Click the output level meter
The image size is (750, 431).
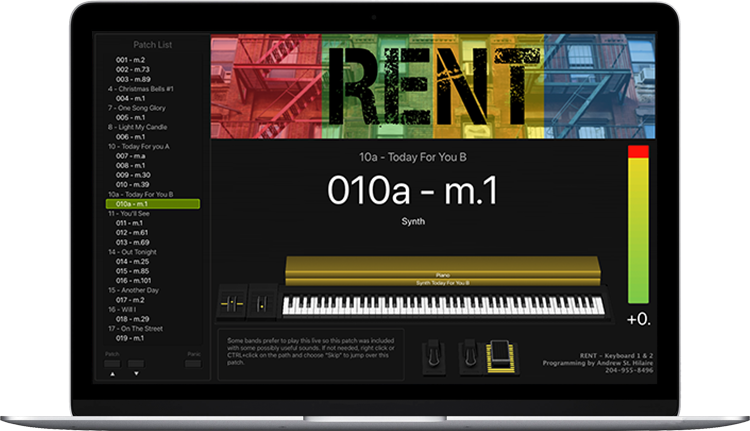tap(638, 224)
